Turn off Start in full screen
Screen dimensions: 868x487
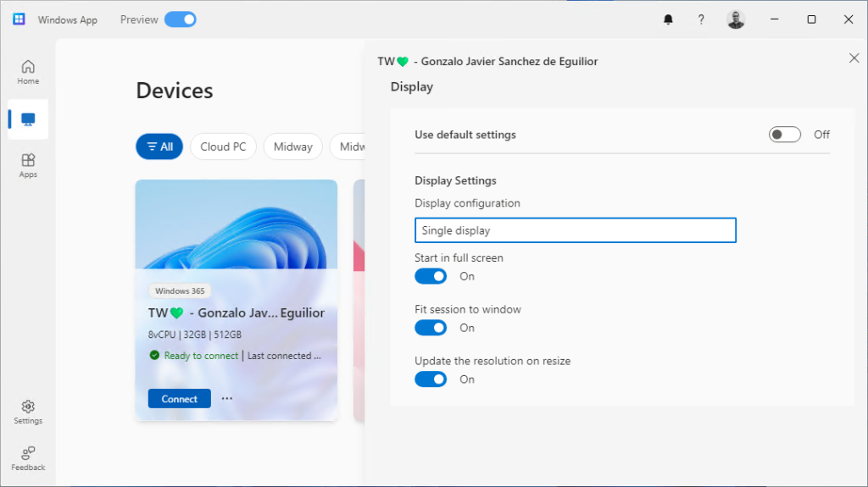pyautogui.click(x=431, y=276)
